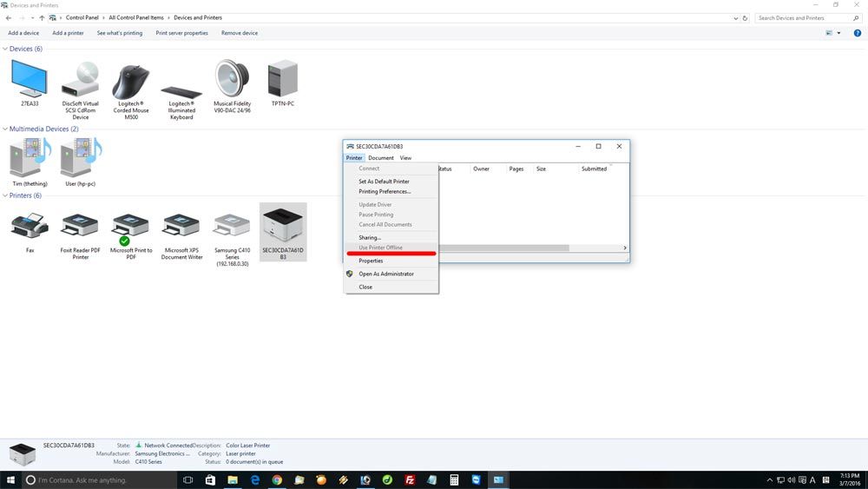Open TeamViewer from the taskbar
The image size is (868, 489).
[476, 480]
